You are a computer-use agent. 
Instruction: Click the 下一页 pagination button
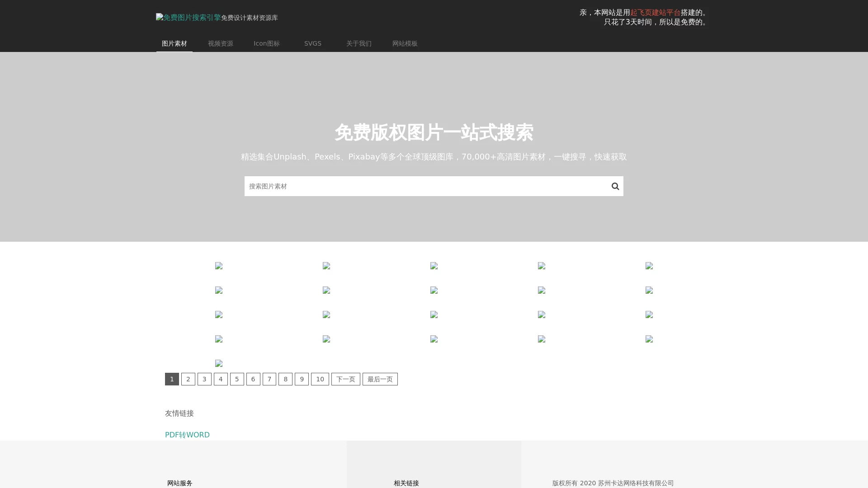coord(345,379)
